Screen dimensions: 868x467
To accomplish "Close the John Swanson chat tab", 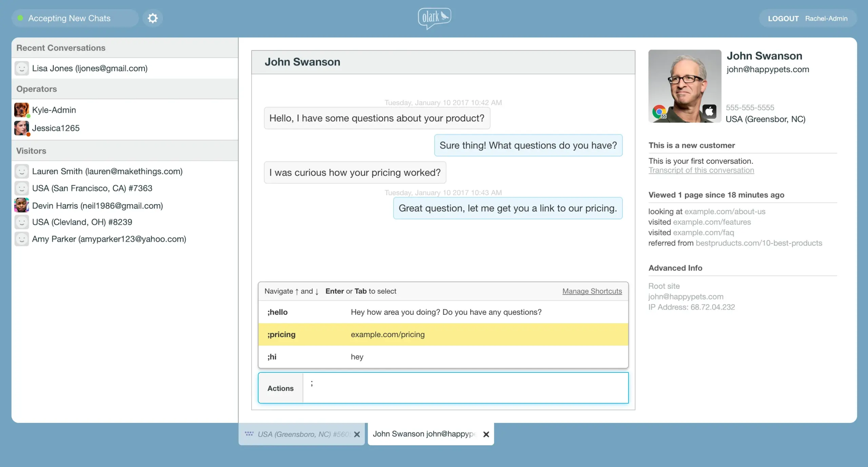I will [486, 434].
